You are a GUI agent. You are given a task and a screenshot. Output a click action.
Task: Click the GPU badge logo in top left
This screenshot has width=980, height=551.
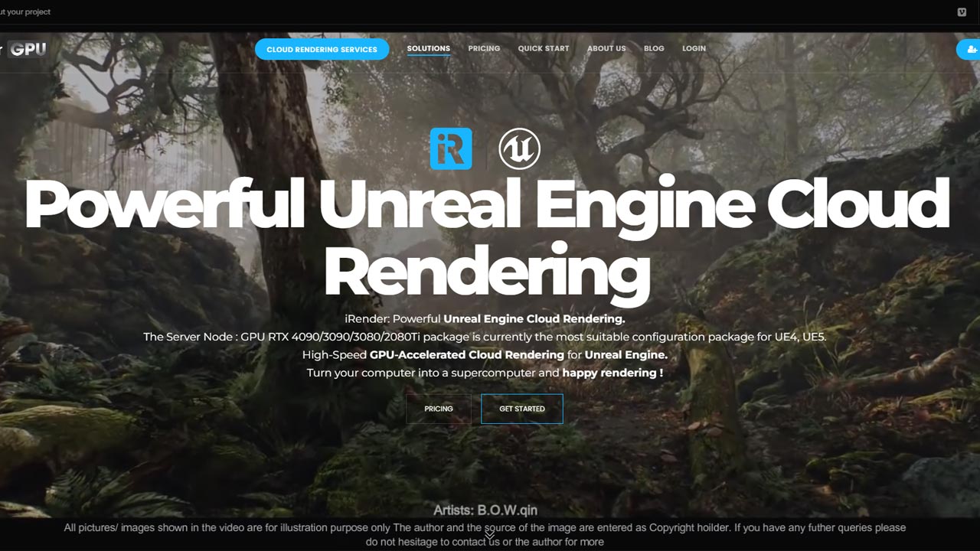(28, 48)
